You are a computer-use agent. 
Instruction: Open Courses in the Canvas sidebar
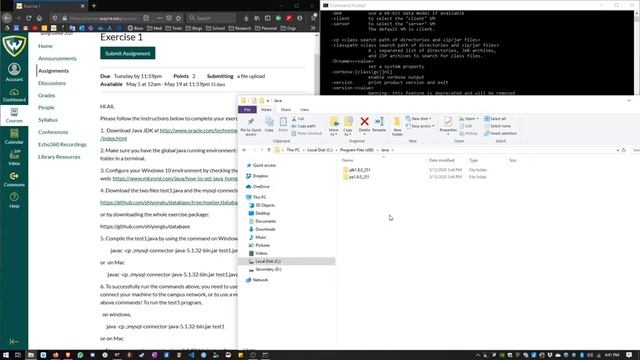14,115
